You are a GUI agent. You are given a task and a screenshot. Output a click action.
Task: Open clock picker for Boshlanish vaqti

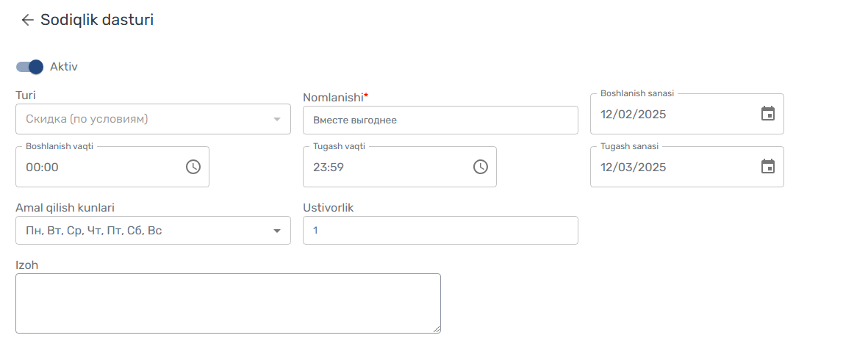click(x=193, y=167)
